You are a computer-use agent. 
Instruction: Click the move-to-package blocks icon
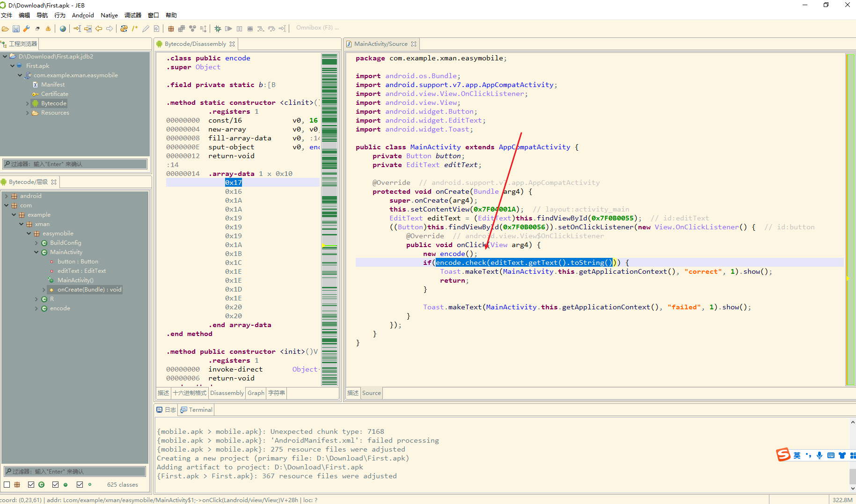coord(182,29)
